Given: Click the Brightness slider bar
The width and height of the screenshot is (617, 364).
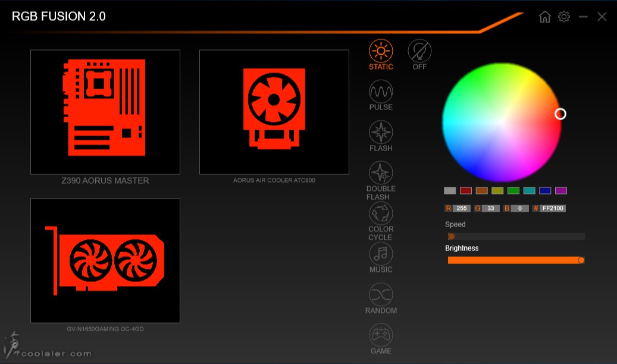Looking at the screenshot, I should [x=516, y=260].
